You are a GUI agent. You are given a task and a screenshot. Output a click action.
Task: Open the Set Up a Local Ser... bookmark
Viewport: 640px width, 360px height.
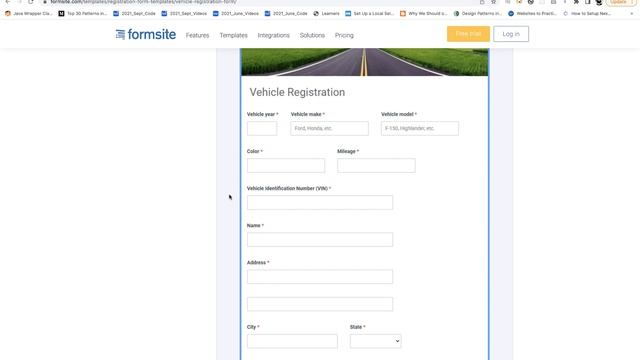[x=370, y=13]
